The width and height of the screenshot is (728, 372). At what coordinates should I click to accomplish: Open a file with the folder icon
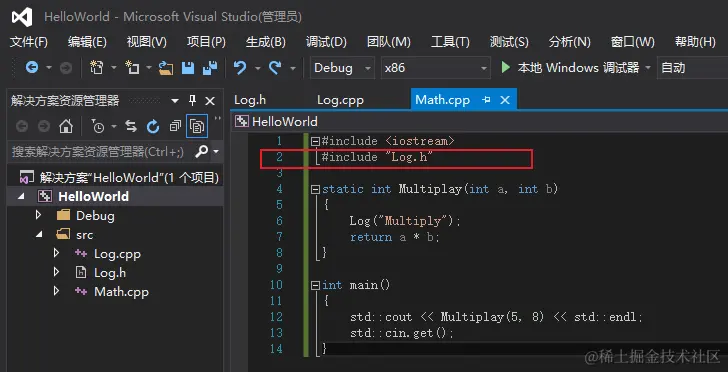[166, 68]
